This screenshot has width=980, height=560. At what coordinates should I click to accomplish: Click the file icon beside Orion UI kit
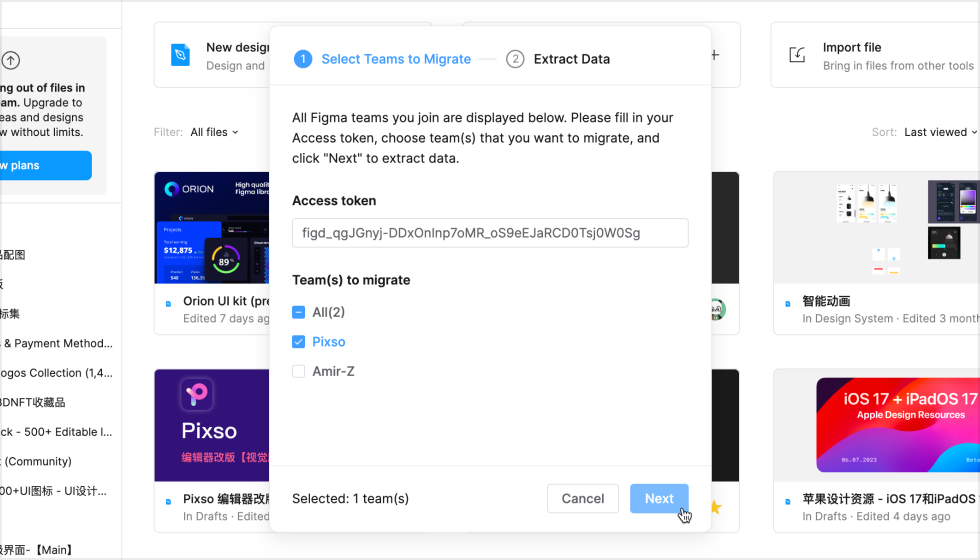(x=168, y=304)
